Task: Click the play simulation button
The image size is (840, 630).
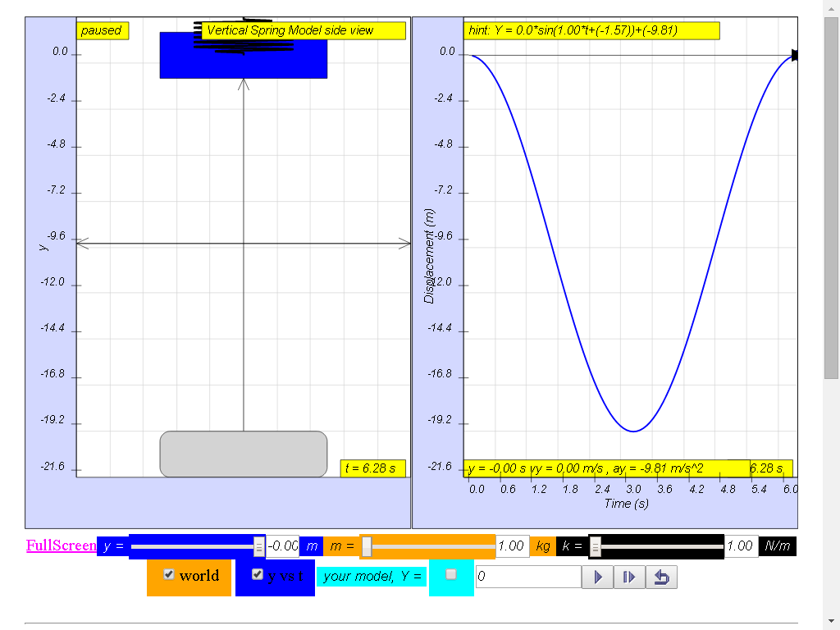Action: (x=597, y=577)
